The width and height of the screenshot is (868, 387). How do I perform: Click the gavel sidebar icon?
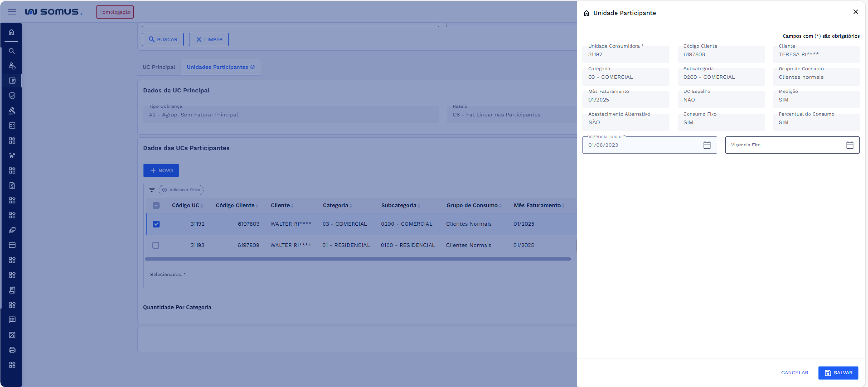tap(12, 111)
